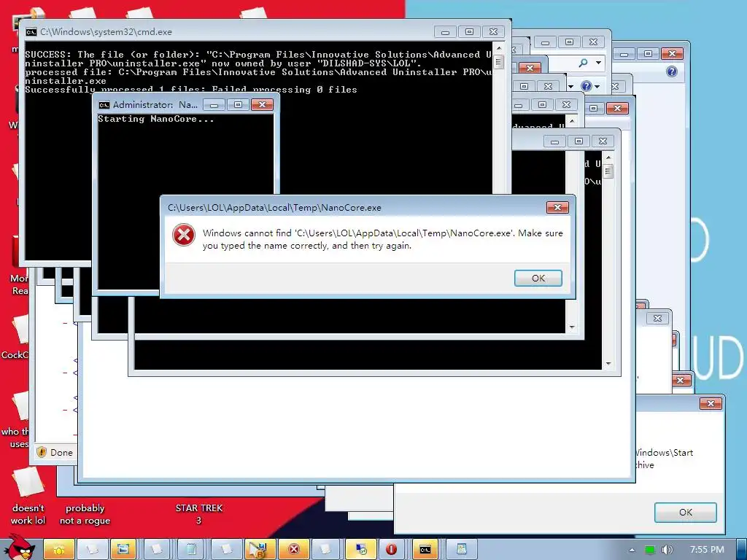Click the cmd.exe scrollbar up arrow

click(499, 48)
